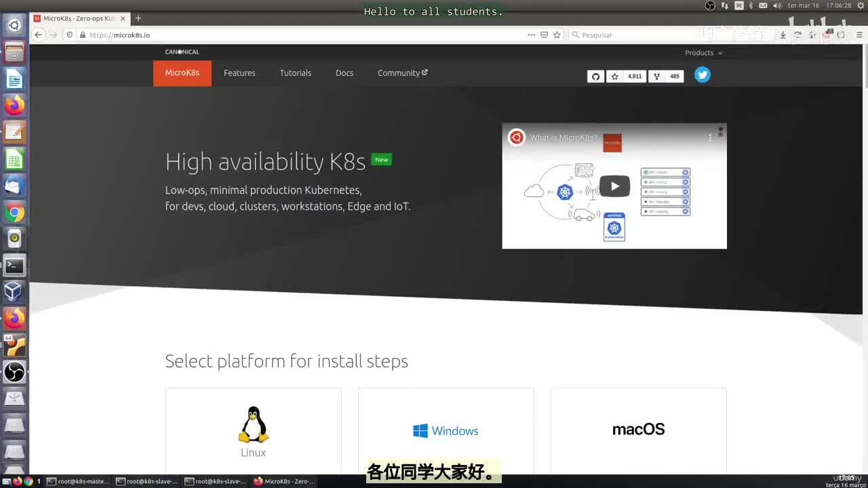Expand the Products dropdown
Image resolution: width=868 pixels, height=488 pixels.
[x=703, y=53]
